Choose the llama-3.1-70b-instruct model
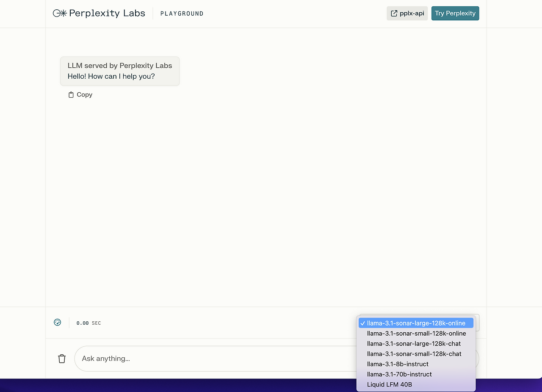Screen dimensions: 542x392 (x=416, y=374)
